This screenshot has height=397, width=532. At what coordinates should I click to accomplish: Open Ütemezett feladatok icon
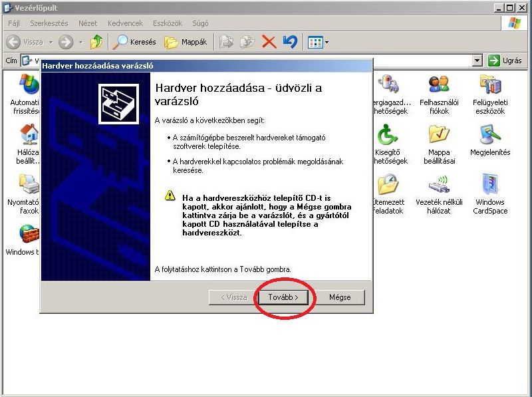pos(387,186)
